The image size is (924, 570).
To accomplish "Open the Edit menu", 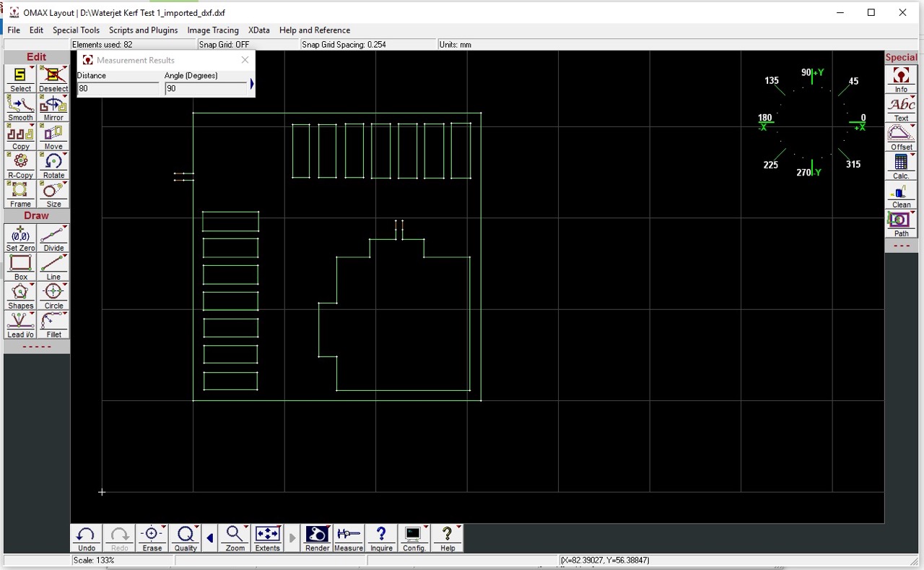I will (x=36, y=30).
